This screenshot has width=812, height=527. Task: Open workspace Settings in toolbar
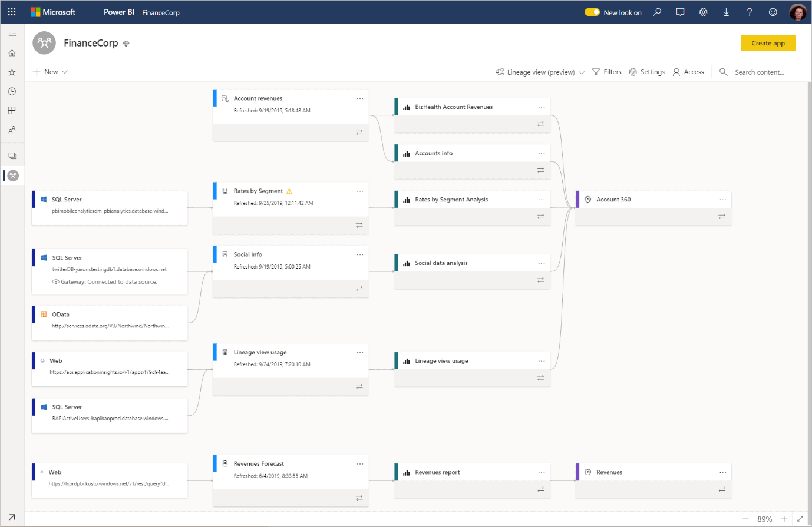[646, 72]
